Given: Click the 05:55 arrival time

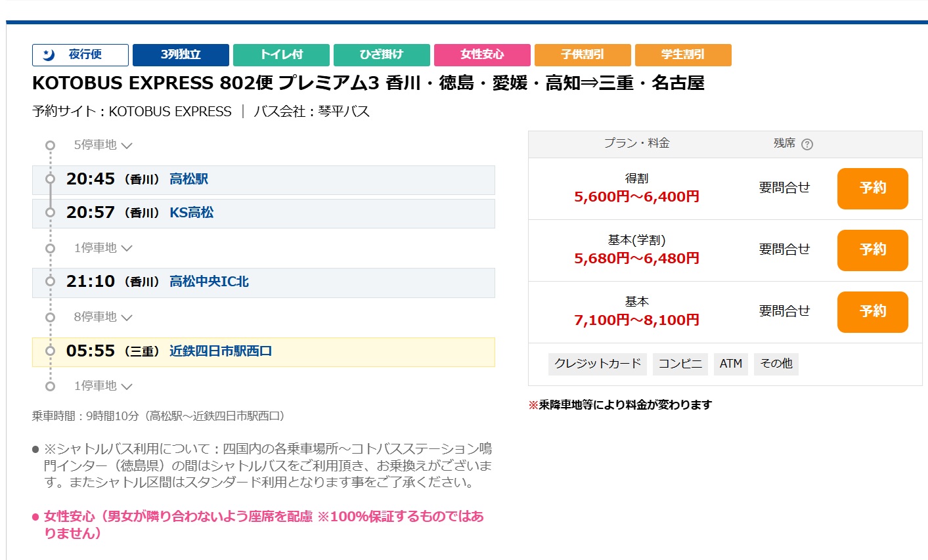Looking at the screenshot, I should [91, 351].
